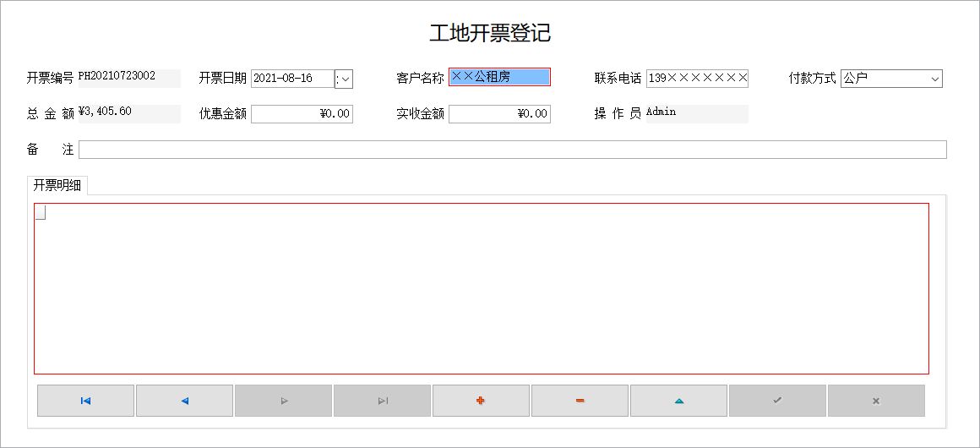Click the 开票编号 label text
Screen dimensions: 980x448
coord(50,79)
